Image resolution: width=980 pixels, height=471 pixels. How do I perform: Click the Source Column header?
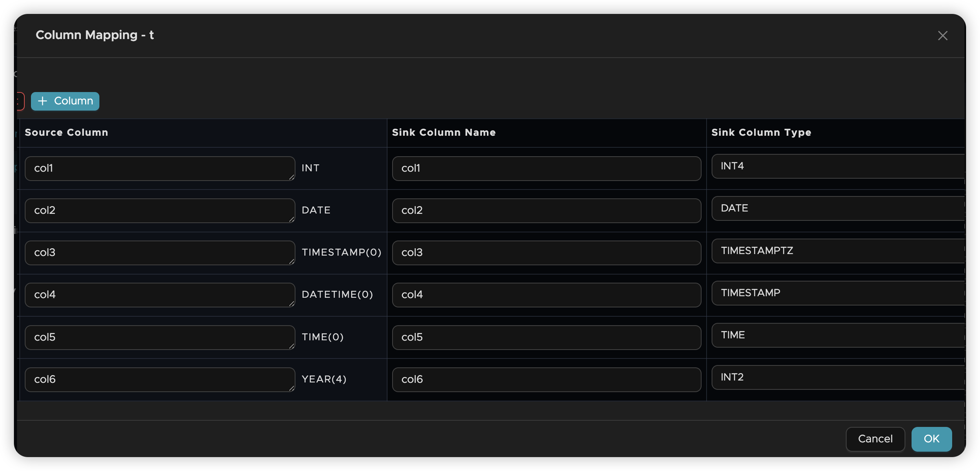click(x=66, y=132)
